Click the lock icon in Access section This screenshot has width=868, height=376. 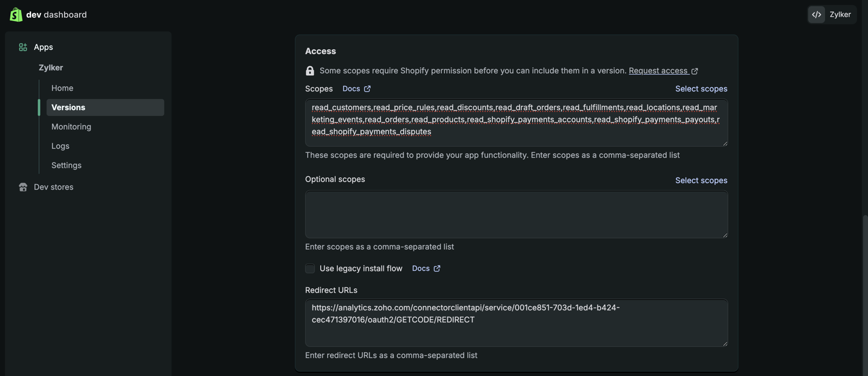click(310, 71)
